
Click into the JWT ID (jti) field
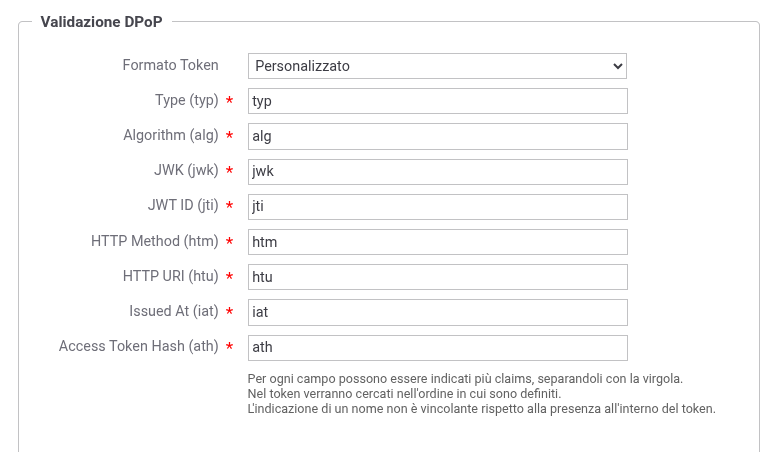(437, 206)
